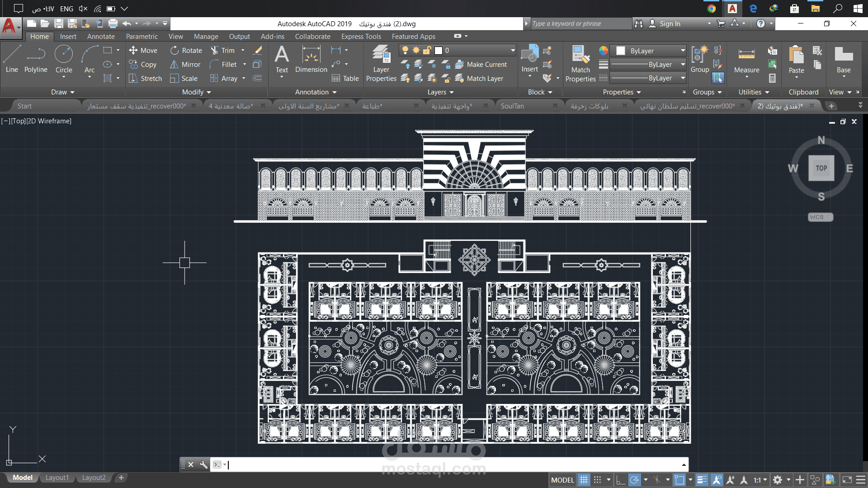This screenshot has width=868, height=488.
Task: Expand the Modify panel
Action: tap(196, 92)
